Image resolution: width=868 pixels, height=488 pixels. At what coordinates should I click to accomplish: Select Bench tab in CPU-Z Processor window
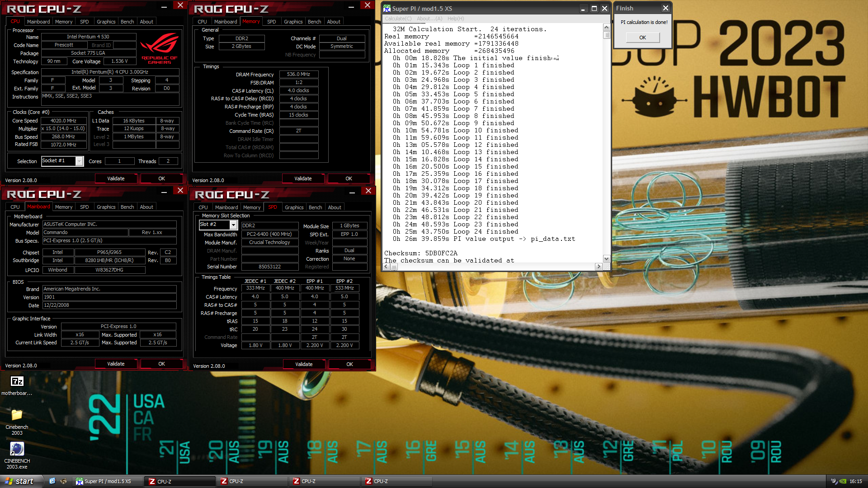click(127, 22)
